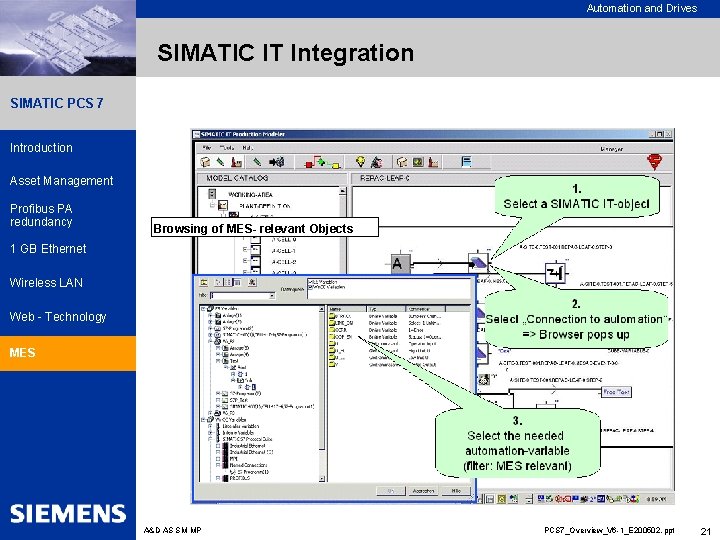Go to the Asset Management section
The image size is (720, 540).
tap(61, 180)
